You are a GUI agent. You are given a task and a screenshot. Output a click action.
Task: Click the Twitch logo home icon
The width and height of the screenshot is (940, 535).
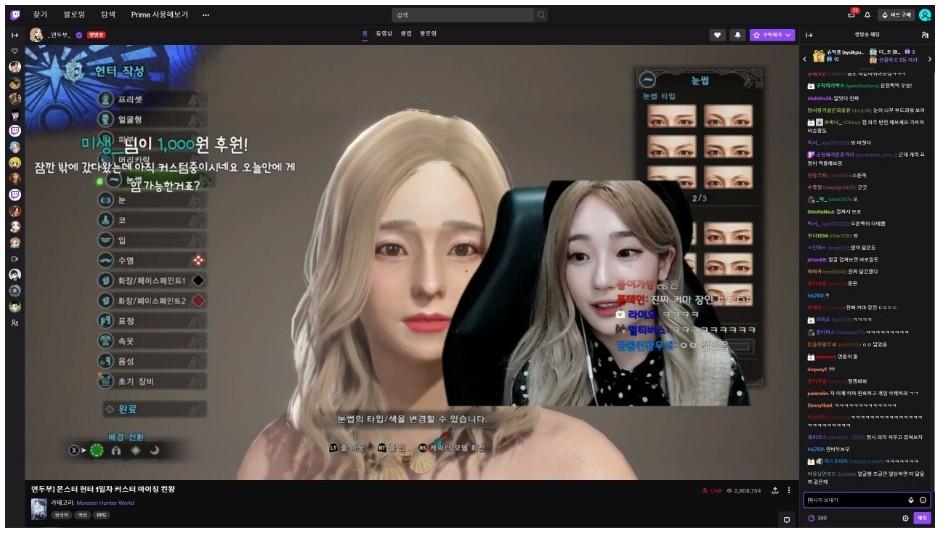pyautogui.click(x=15, y=15)
